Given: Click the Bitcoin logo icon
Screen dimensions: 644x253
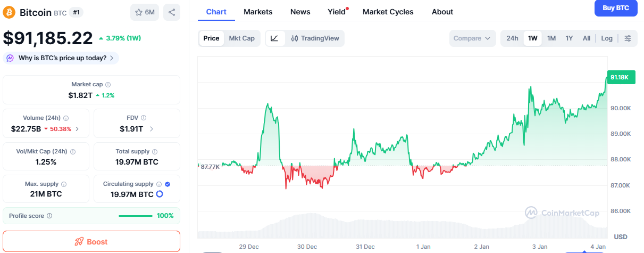Looking at the screenshot, I should 10,12.
